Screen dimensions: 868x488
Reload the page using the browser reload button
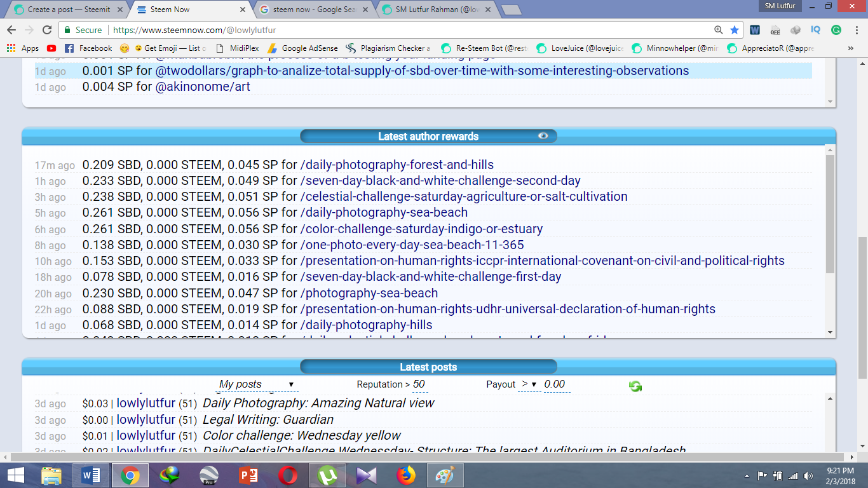click(x=47, y=30)
